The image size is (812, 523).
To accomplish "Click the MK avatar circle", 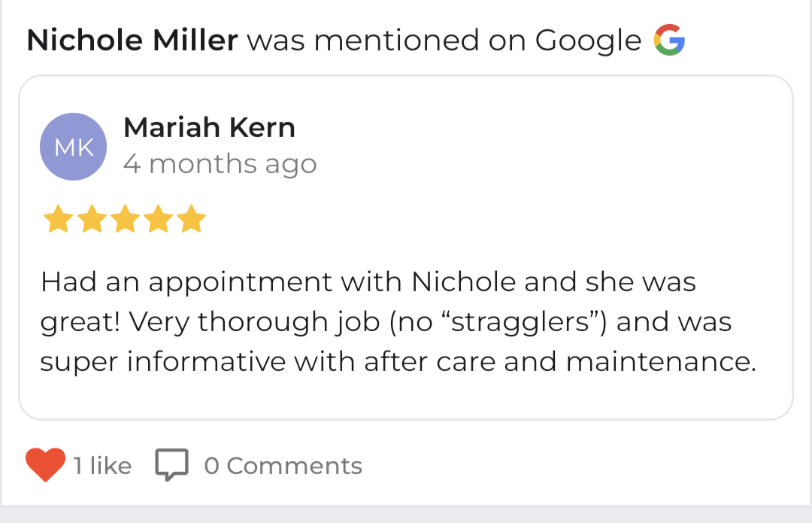I will click(x=73, y=147).
